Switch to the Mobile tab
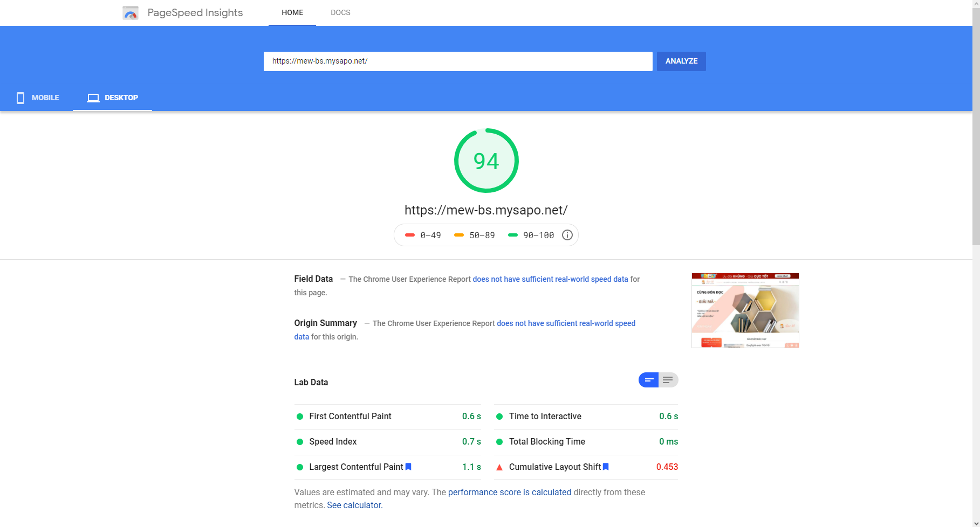 point(37,98)
